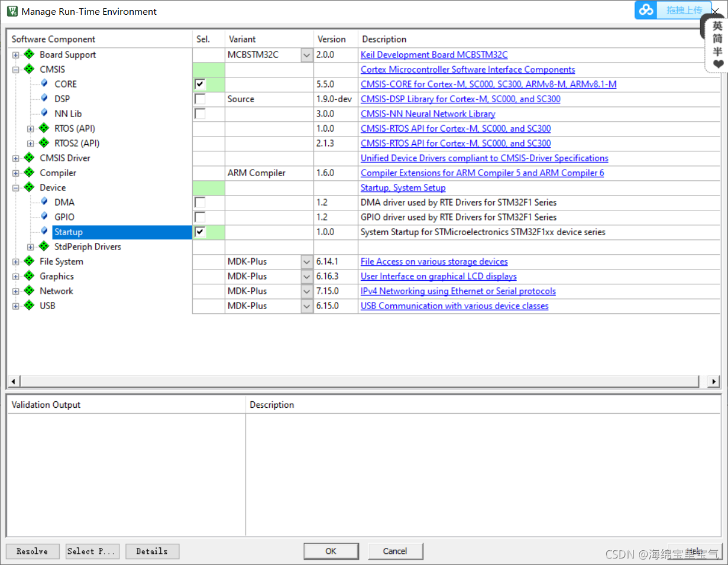Viewport: 728px width, 565px height.
Task: Open Network MDK-Plus variant dropdown
Action: (x=307, y=291)
